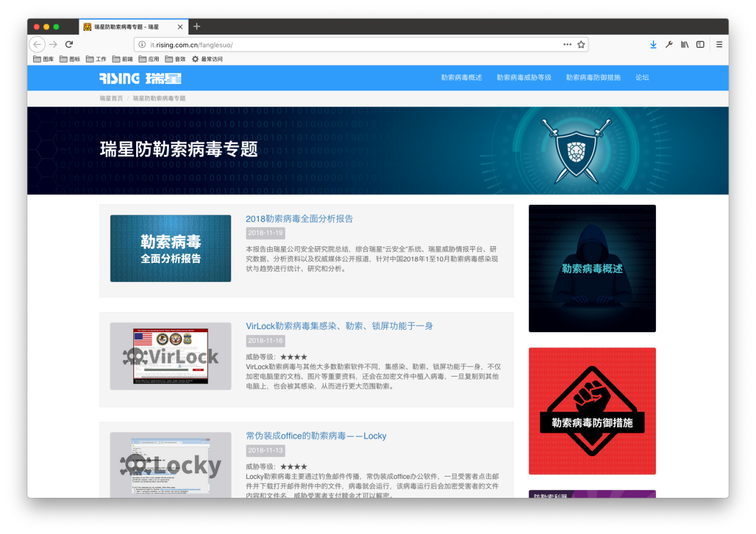Open developer tools wrench icon
Image resolution: width=756 pixels, height=534 pixels.
click(x=669, y=44)
